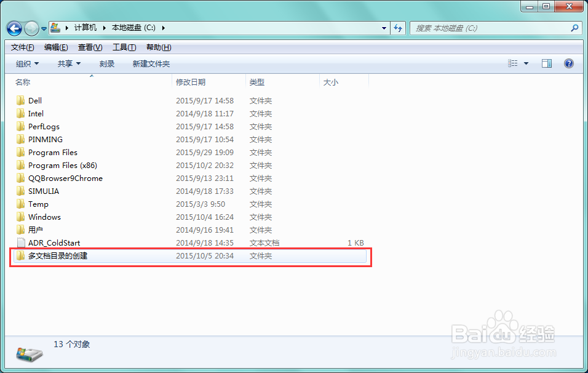The image size is (588, 373).
Task: Select the Temp folder icon
Action: tap(21, 204)
